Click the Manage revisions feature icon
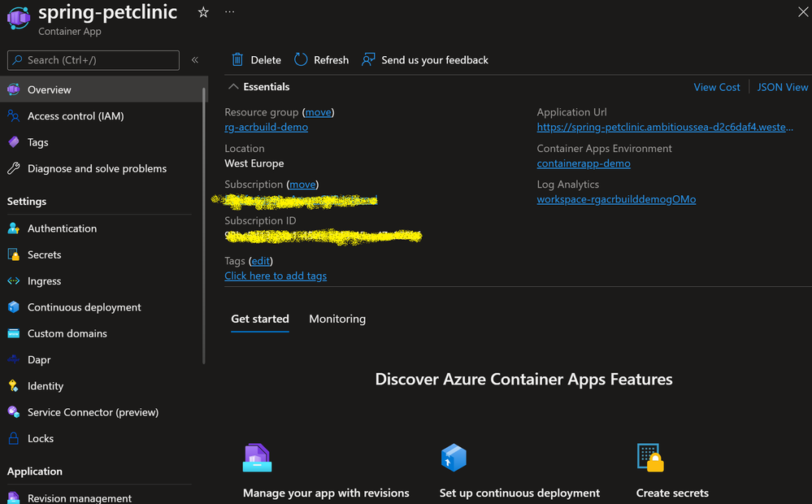812x504 pixels. point(257,458)
